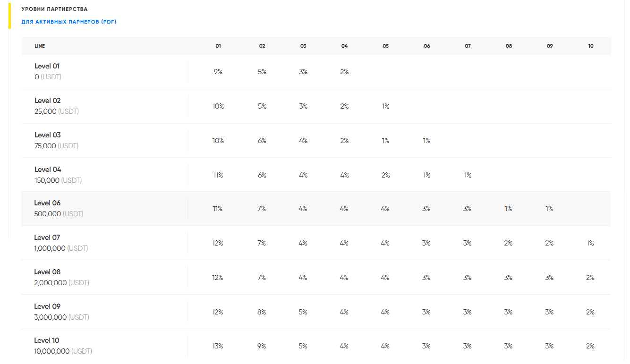Select the Level 04 row label
This screenshot has width=630, height=364.
coord(48,169)
